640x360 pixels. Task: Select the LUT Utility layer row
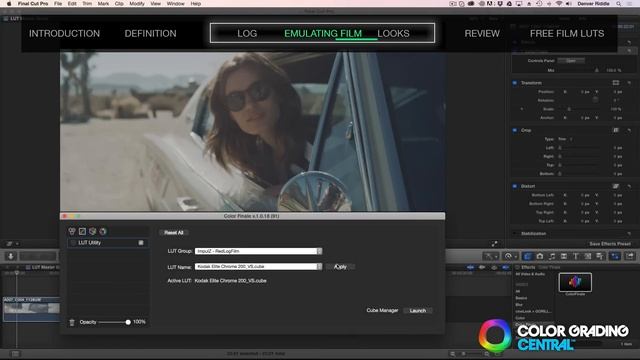coord(108,243)
